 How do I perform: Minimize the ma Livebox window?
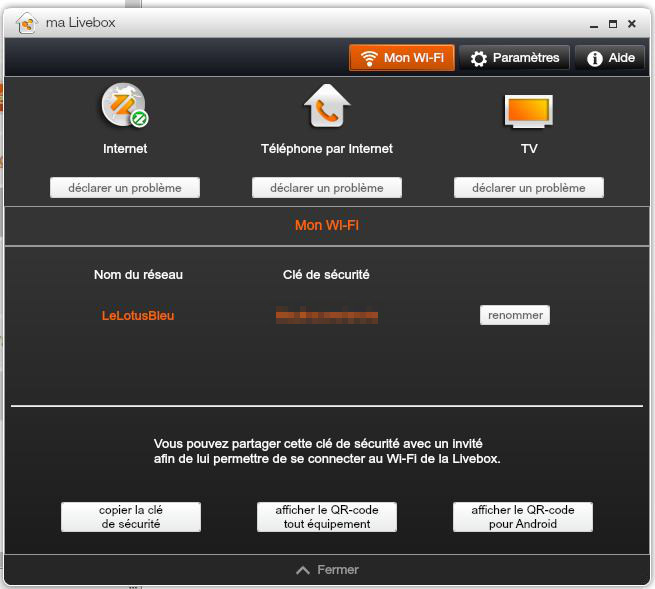tap(594, 25)
